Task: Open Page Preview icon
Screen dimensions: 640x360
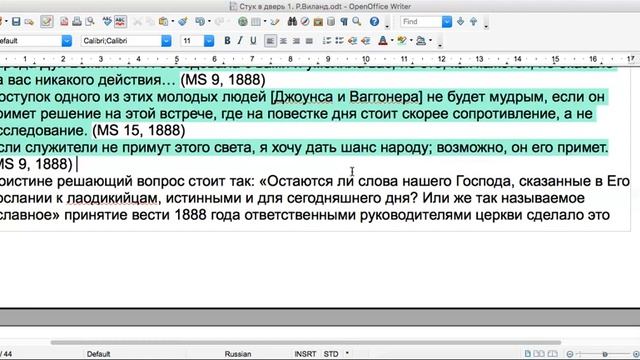Action: pos(90,22)
